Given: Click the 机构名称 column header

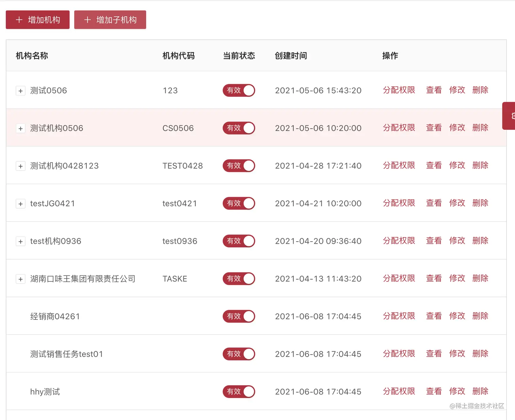Looking at the screenshot, I should (31, 55).
